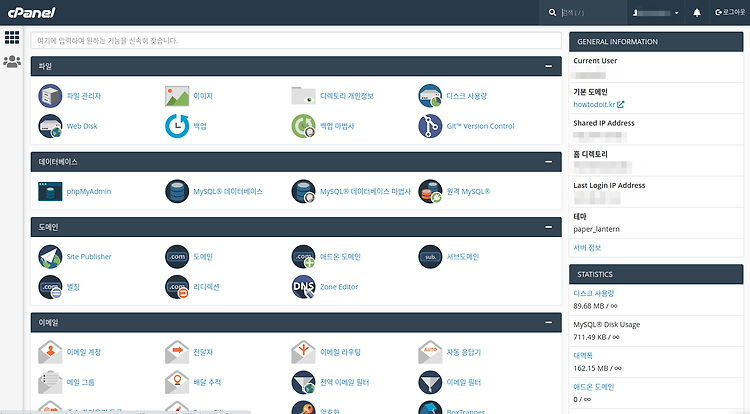Open the 이미지 images icon

177,96
